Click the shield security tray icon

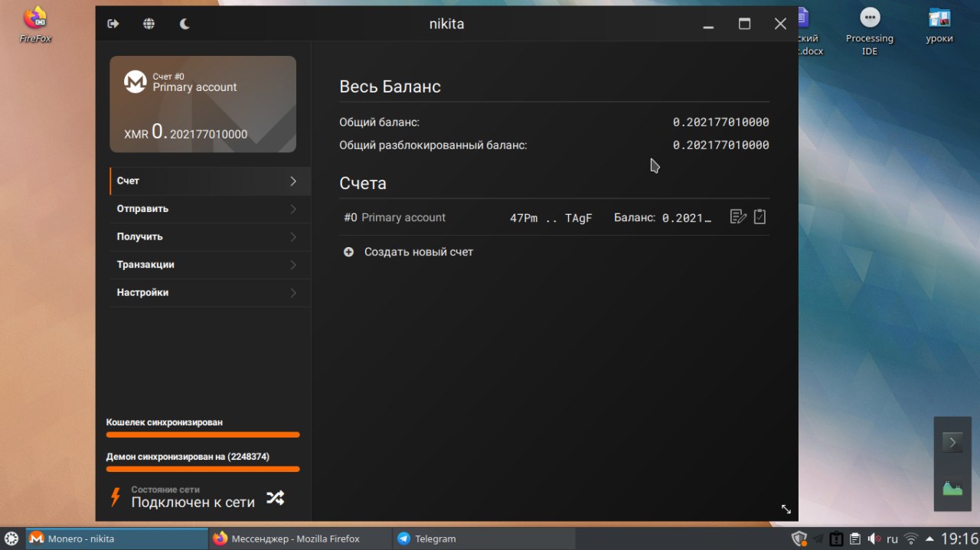tap(799, 539)
